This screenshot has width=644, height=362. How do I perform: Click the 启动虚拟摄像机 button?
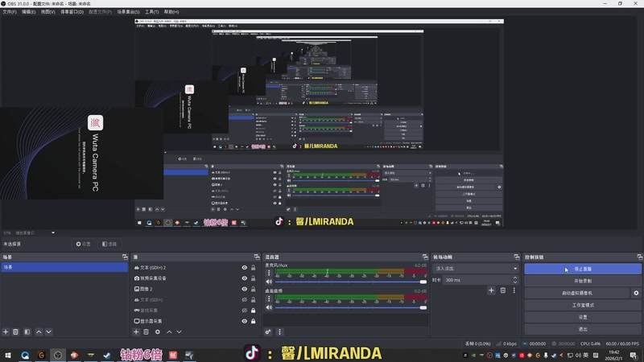577,293
